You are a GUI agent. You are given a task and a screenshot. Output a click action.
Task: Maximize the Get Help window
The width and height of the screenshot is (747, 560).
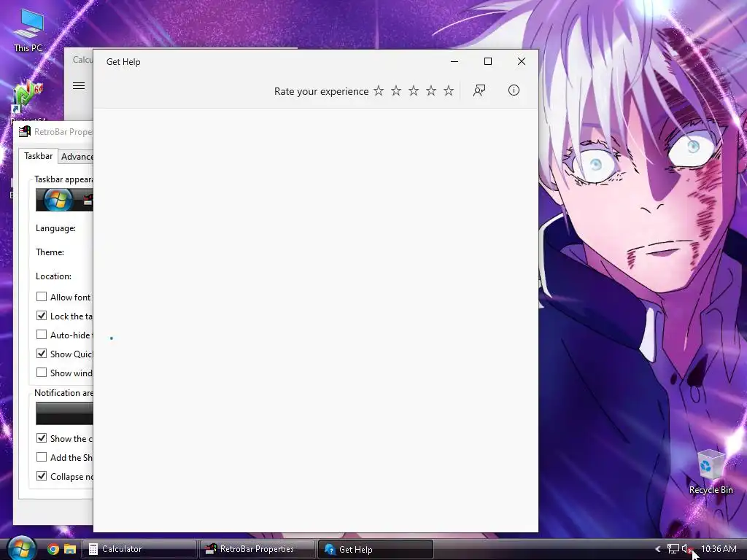(x=488, y=61)
